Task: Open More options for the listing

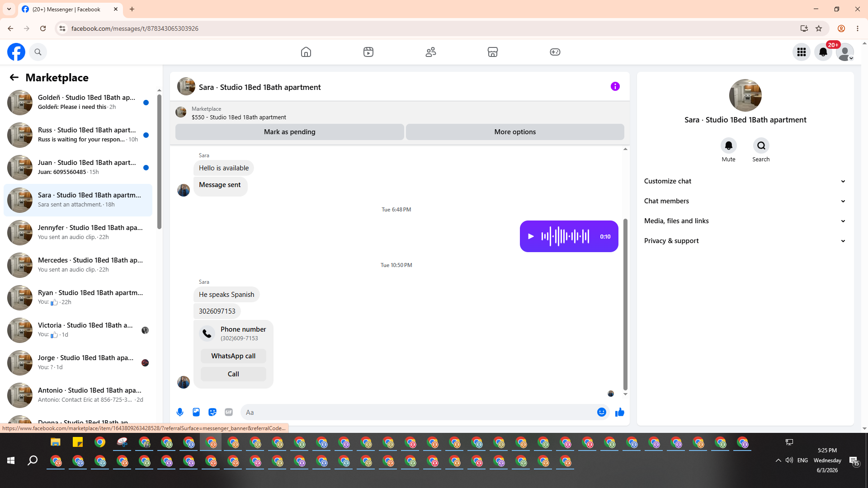Action: click(x=515, y=132)
